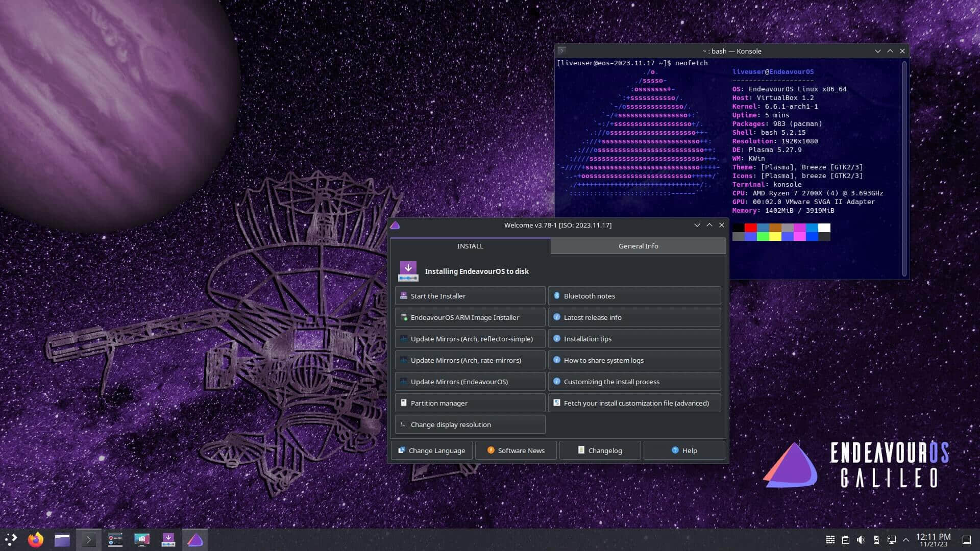
Task: Select a color swatch in terminal palette
Action: click(750, 228)
